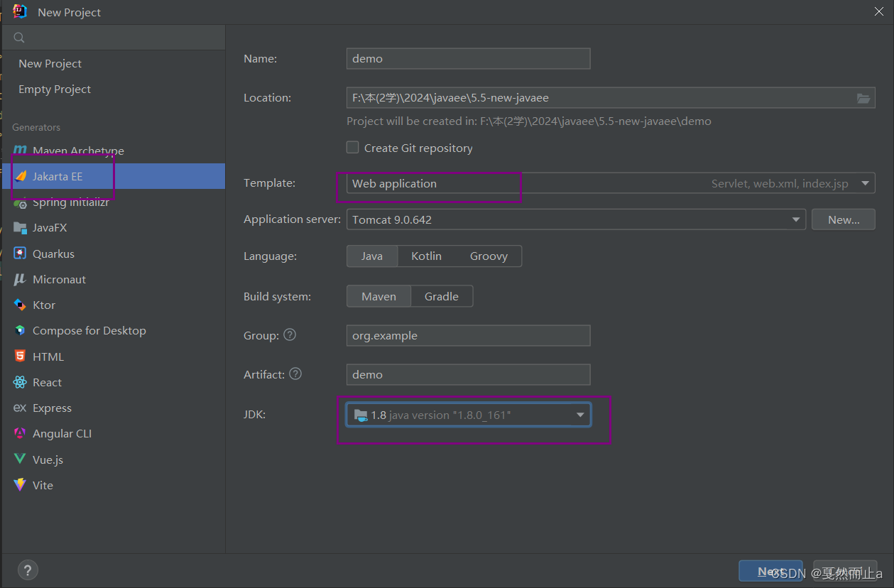
Task: Click the generator search box
Action: 114,38
